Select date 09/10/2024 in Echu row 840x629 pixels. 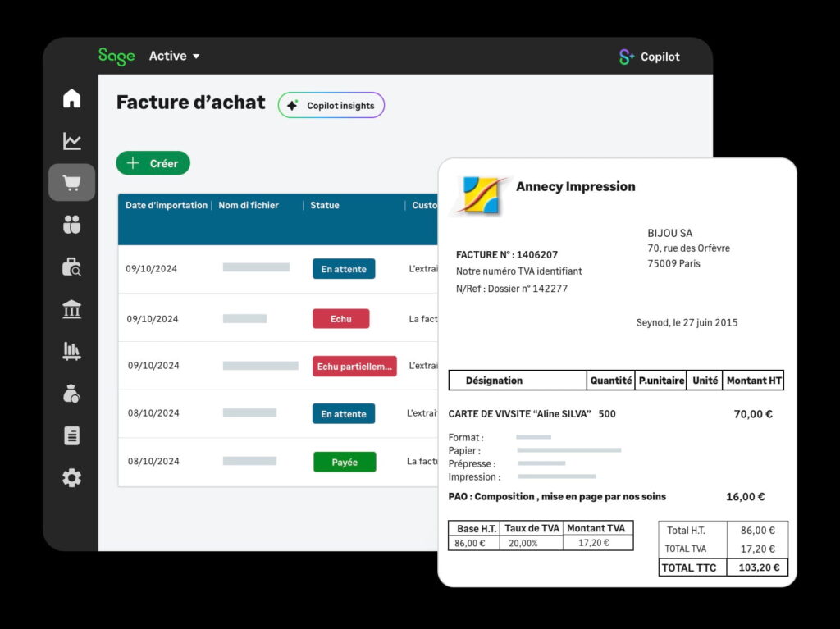pyautogui.click(x=152, y=319)
